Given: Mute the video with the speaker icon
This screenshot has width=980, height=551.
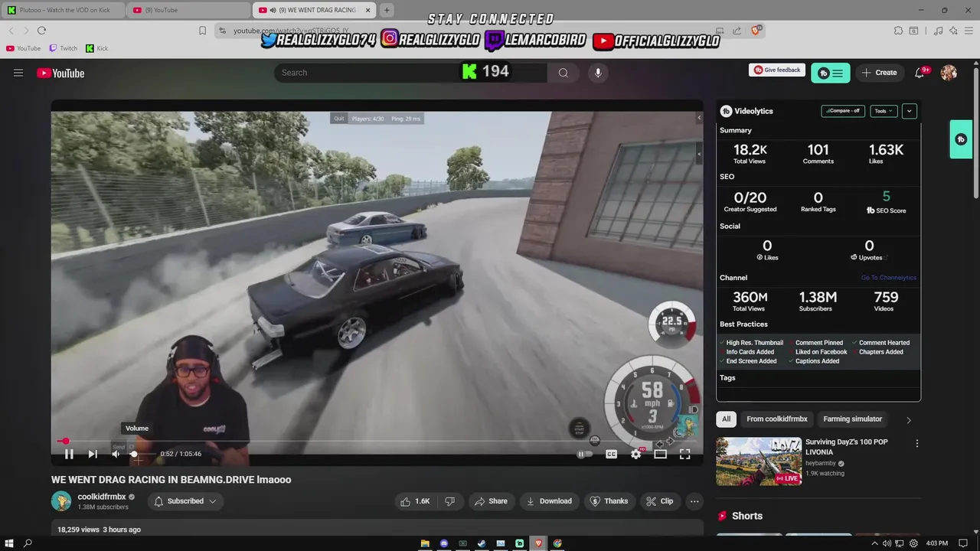Looking at the screenshot, I should (x=116, y=454).
